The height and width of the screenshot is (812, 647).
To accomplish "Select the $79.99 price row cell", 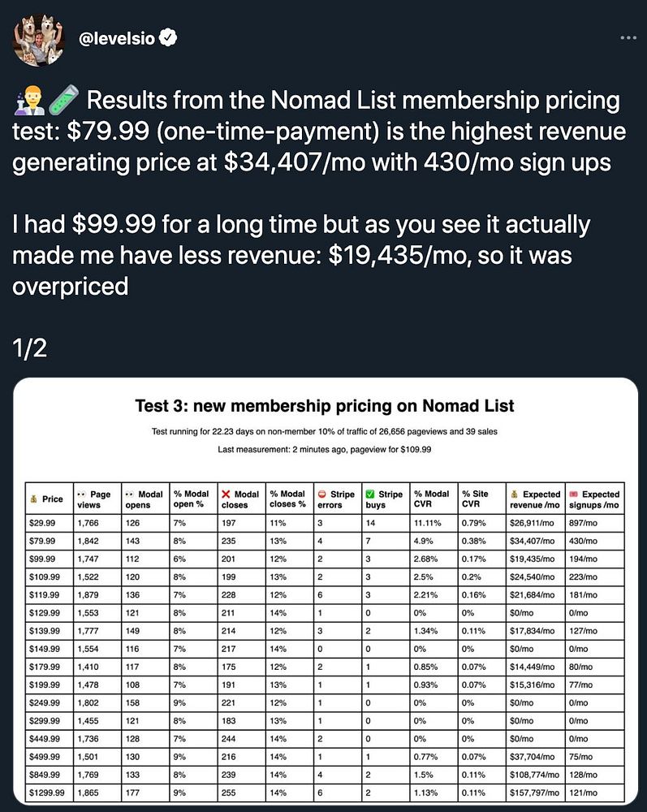I will tap(50, 541).
